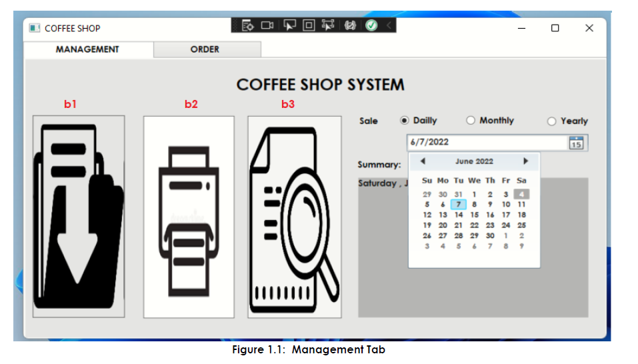Select day 17 in the calendar
This screenshot has width=638, height=364.
[506, 215]
